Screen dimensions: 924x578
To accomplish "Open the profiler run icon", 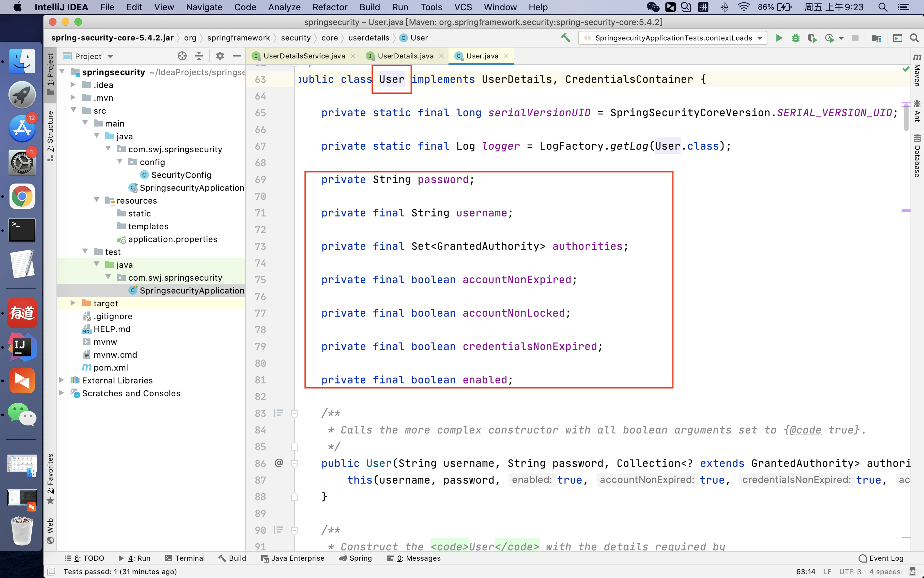I will point(829,38).
